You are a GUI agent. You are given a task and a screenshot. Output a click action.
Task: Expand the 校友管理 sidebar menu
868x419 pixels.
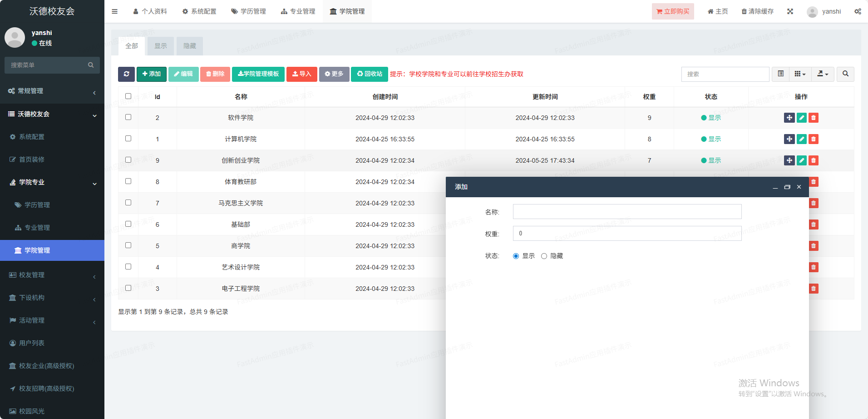tap(52, 275)
